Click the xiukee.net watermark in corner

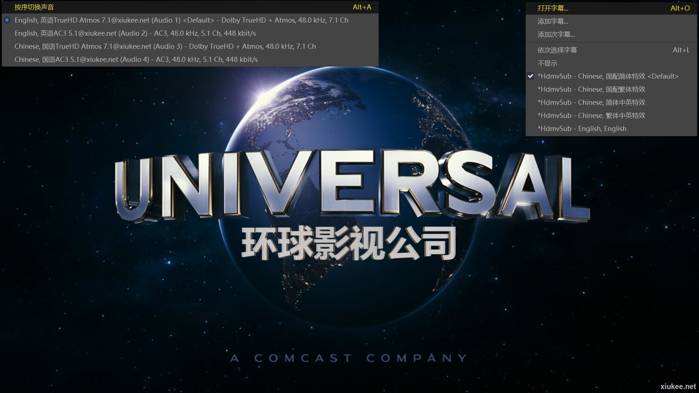[678, 386]
